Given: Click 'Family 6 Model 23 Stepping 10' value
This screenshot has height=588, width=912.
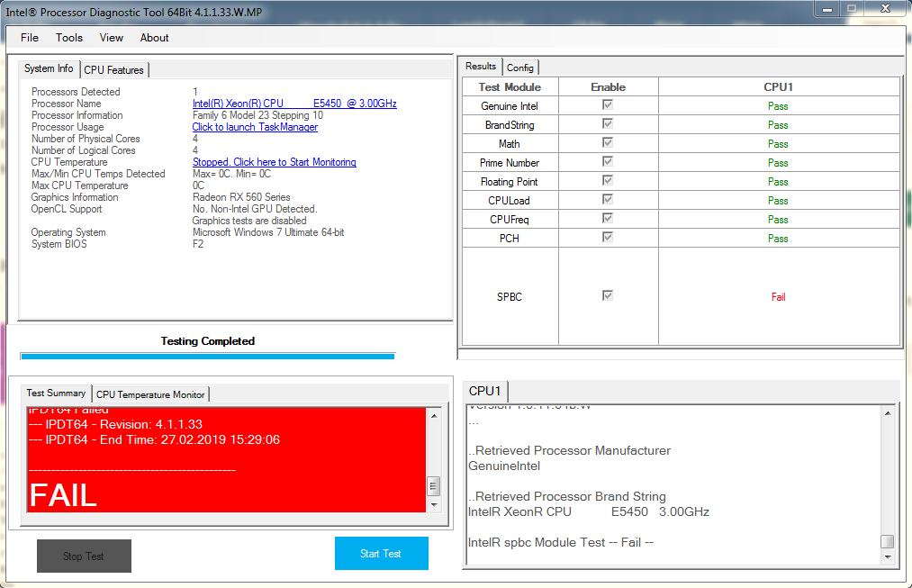Looking at the screenshot, I should tap(257, 115).
